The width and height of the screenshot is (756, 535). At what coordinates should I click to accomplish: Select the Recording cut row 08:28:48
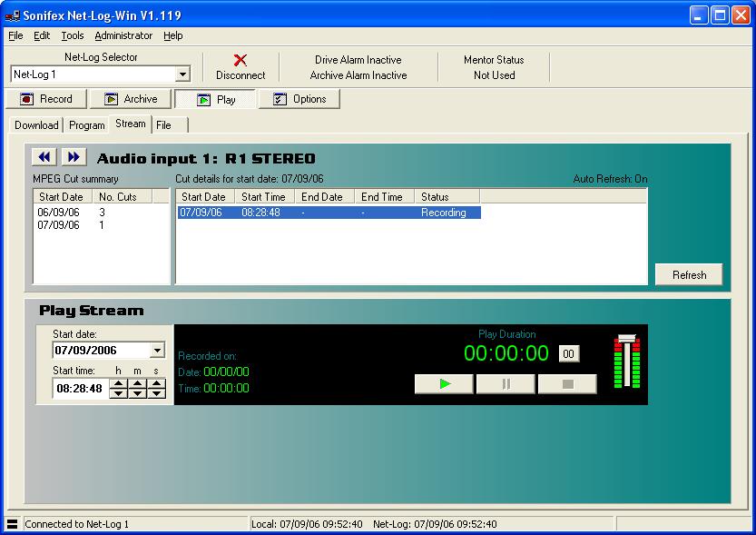tap(329, 213)
